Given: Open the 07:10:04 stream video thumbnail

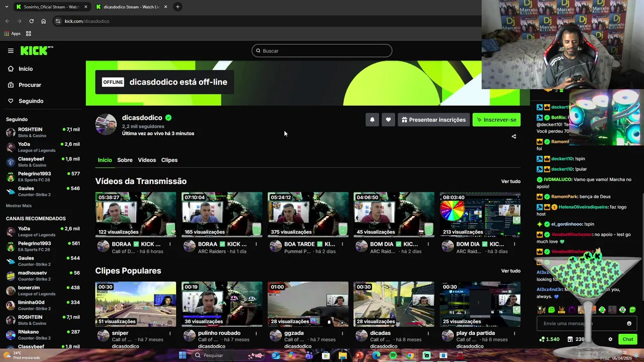Looking at the screenshot, I should 222,214.
